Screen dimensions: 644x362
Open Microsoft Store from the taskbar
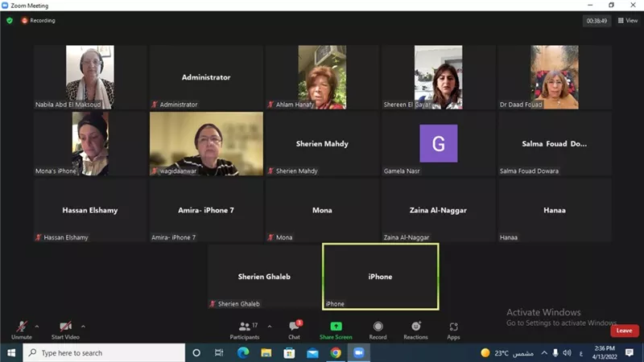(289, 353)
